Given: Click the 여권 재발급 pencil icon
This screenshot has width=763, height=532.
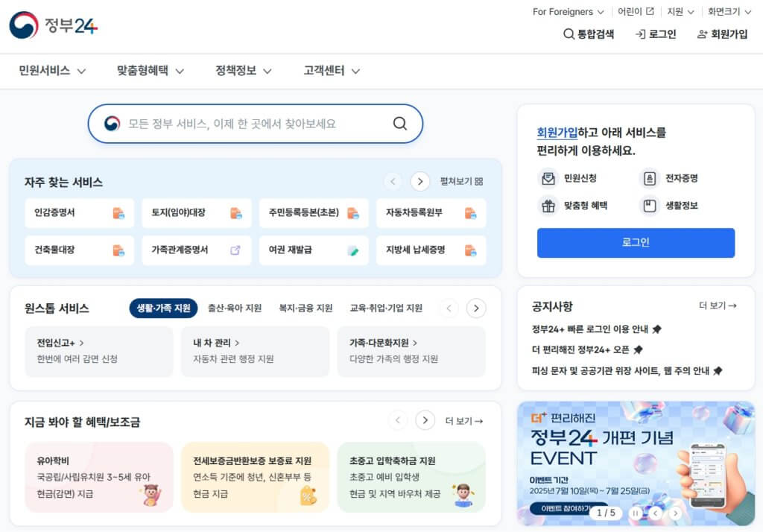Looking at the screenshot, I should tap(353, 250).
